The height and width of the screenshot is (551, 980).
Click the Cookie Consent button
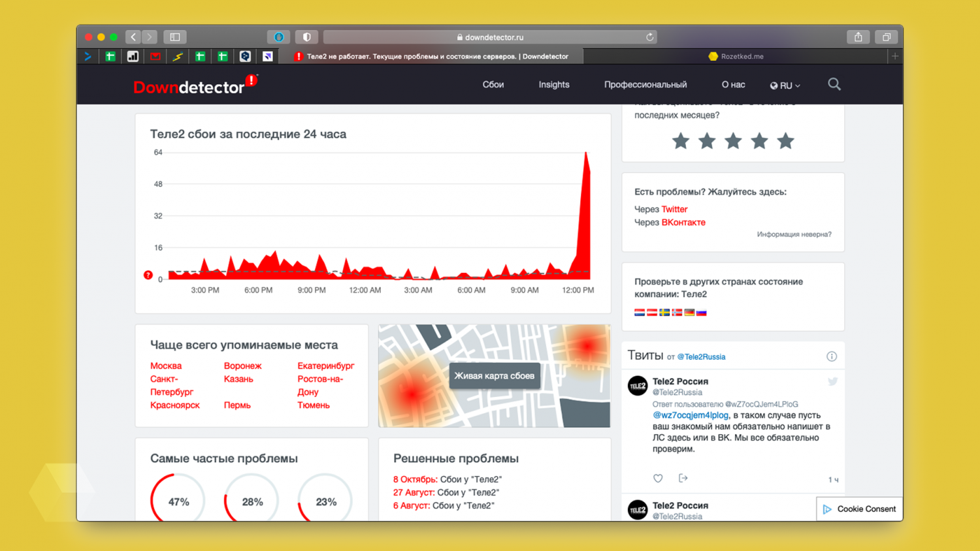point(859,509)
